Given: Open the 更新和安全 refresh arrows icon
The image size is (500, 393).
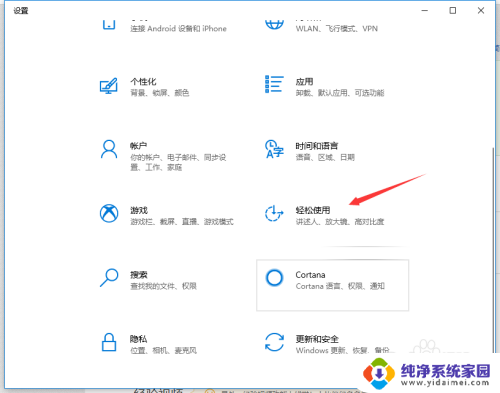Looking at the screenshot, I should click(x=274, y=342).
